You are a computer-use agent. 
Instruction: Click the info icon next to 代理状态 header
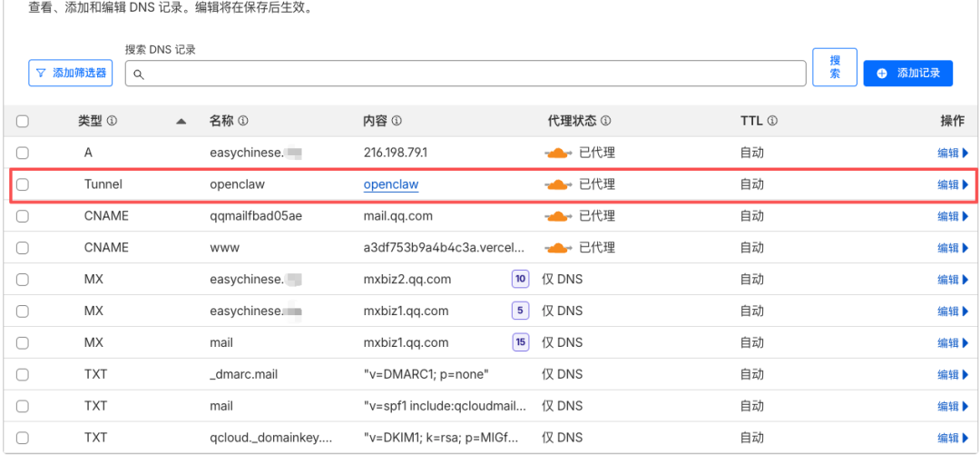[x=605, y=121]
